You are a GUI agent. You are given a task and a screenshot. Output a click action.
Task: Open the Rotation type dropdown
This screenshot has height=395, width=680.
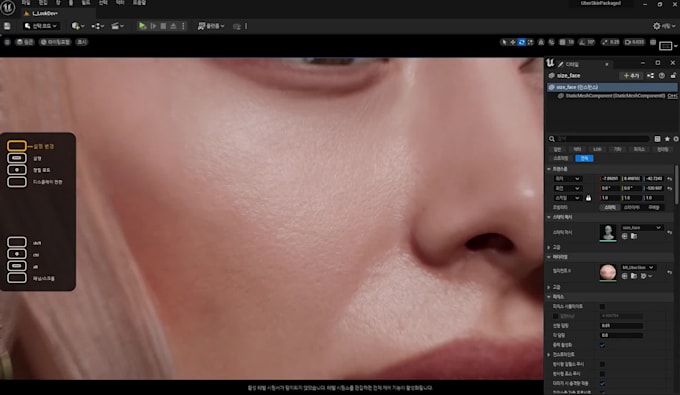click(x=567, y=188)
